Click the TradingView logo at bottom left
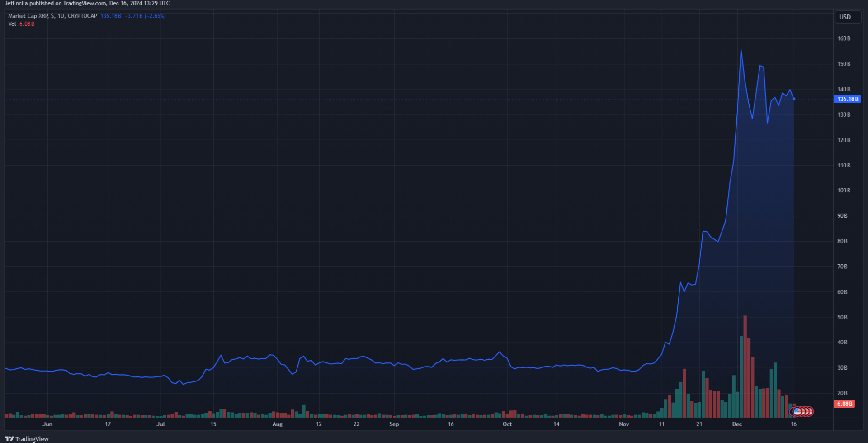Image resolution: width=868 pixels, height=443 pixels. 27,438
